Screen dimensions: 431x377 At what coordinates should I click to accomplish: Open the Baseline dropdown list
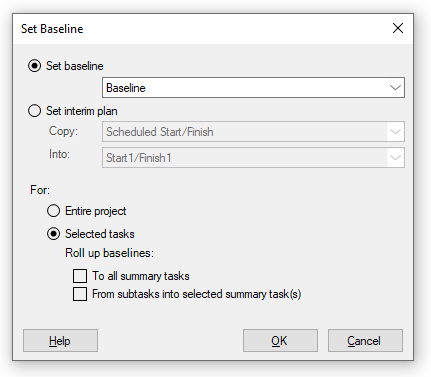point(253,88)
